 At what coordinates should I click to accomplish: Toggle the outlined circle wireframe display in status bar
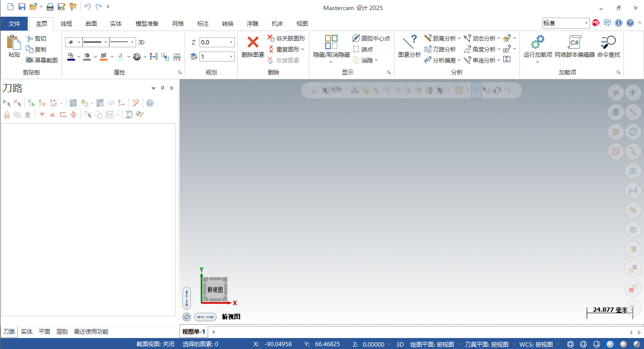click(596, 344)
